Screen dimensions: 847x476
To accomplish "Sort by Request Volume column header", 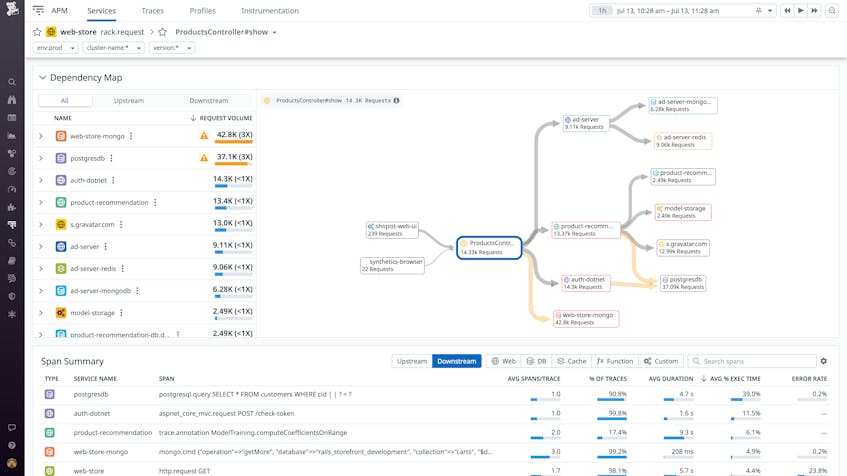I will point(221,118).
